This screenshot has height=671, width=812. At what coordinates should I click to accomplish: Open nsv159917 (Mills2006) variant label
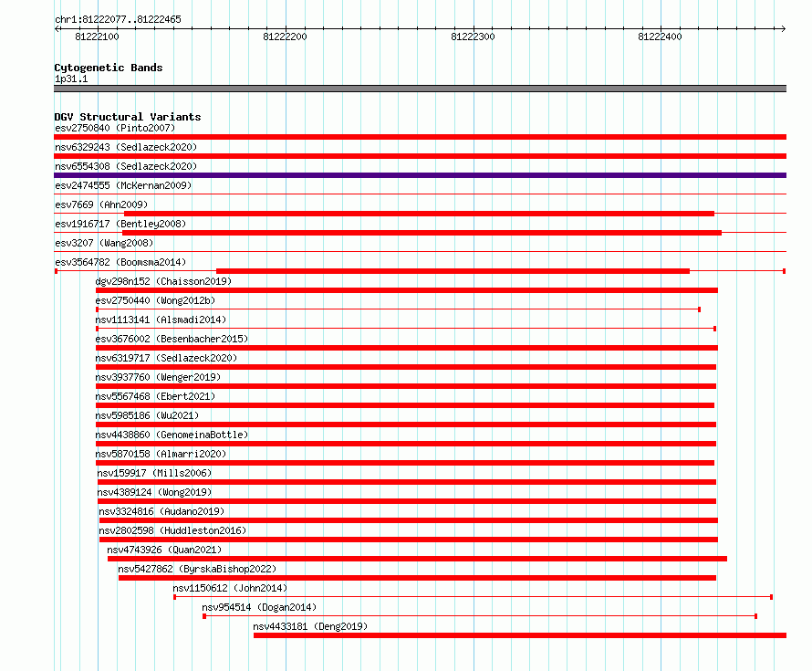(154, 473)
